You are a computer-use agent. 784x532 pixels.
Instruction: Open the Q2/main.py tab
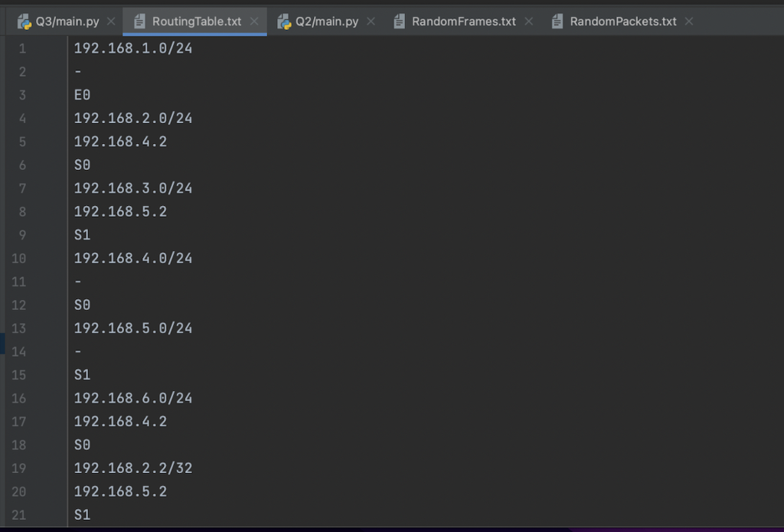326,21
